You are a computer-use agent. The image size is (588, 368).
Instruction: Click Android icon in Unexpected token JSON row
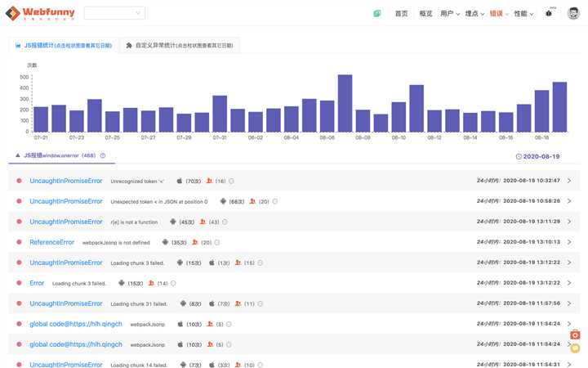(223, 201)
